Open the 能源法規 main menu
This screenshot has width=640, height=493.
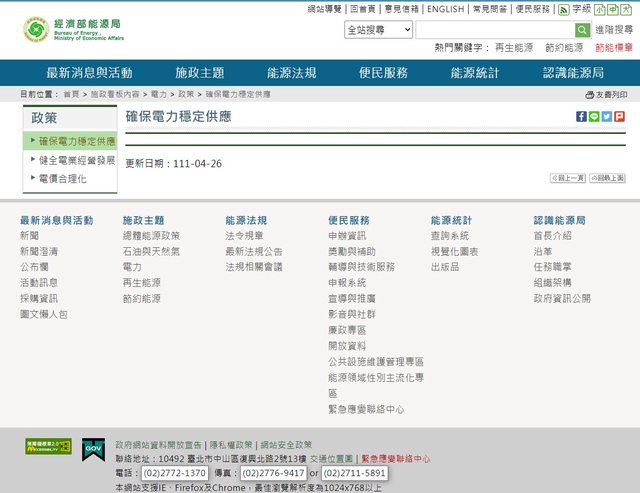click(x=291, y=73)
